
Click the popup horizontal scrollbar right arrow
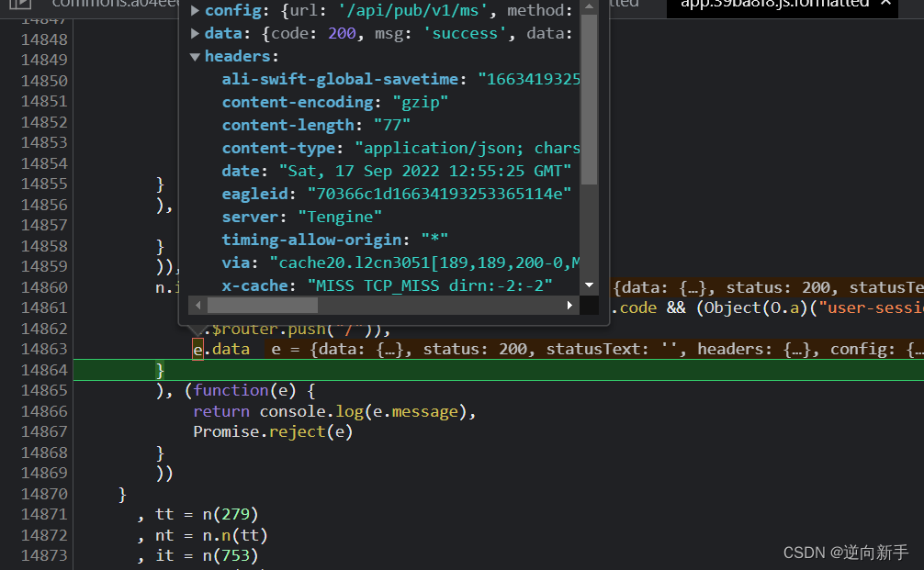click(x=569, y=305)
